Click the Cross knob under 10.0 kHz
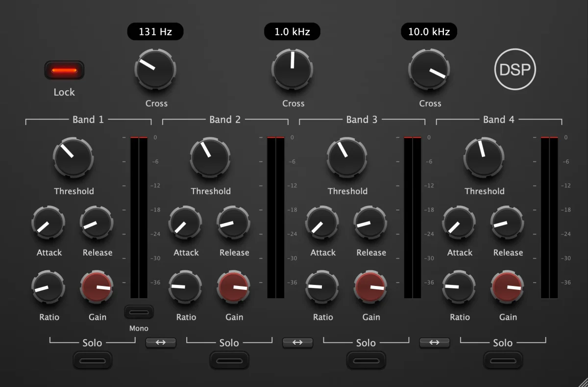The height and width of the screenshot is (387, 588). [429, 69]
